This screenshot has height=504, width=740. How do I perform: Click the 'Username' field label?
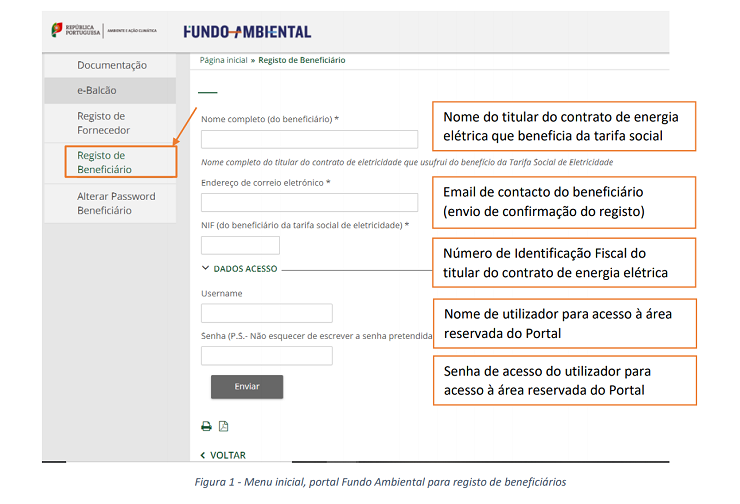[221, 293]
